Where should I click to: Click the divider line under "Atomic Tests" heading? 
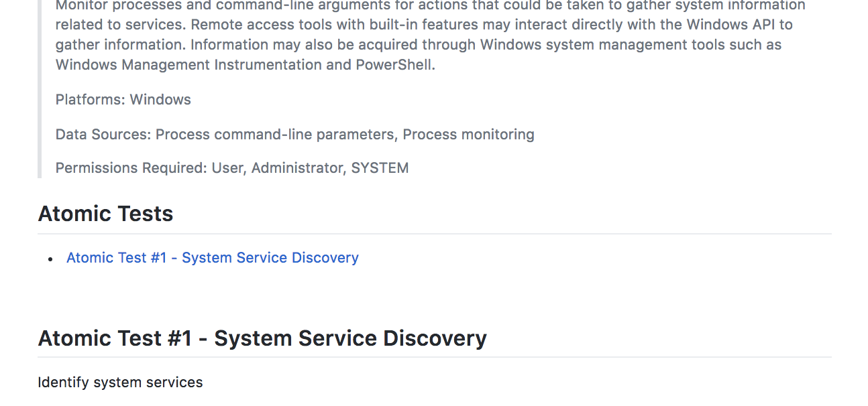(434, 234)
